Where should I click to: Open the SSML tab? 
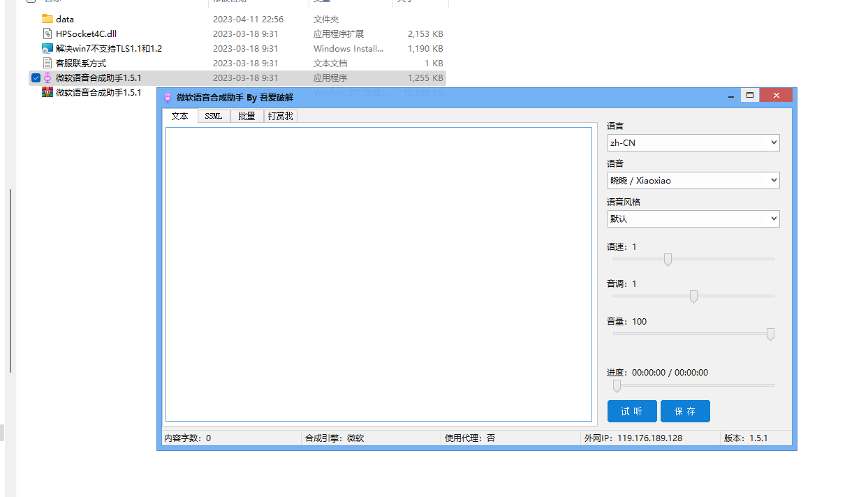click(214, 116)
